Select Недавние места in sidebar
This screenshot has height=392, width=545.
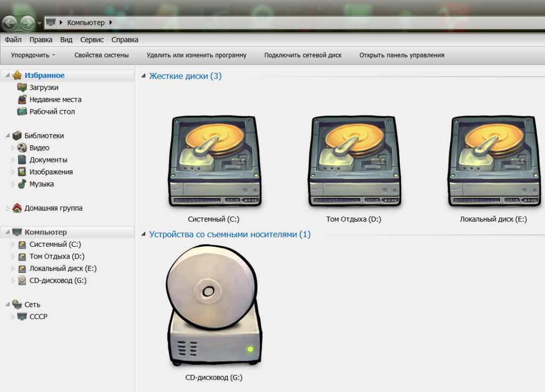(x=55, y=99)
